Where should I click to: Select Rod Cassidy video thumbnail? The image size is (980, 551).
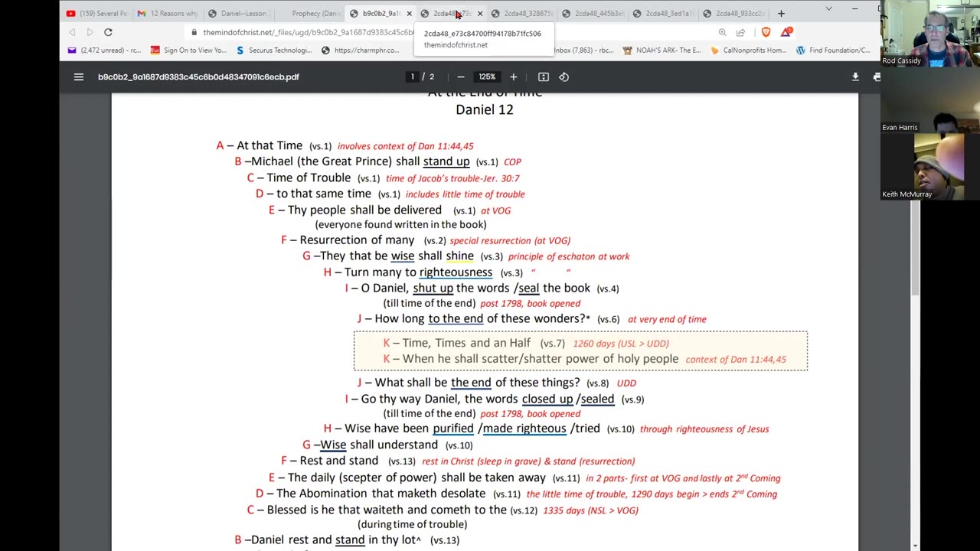pyautogui.click(x=931, y=34)
